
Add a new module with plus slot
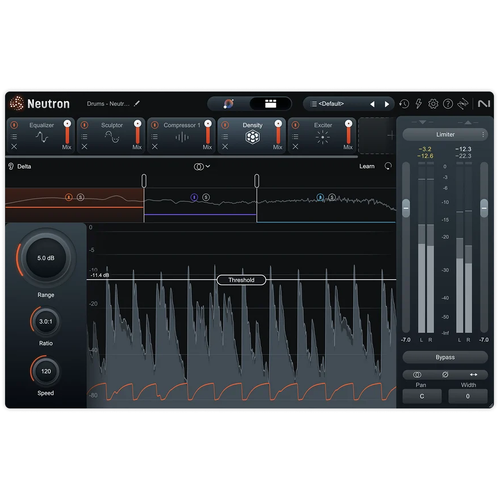pyautogui.click(x=391, y=135)
